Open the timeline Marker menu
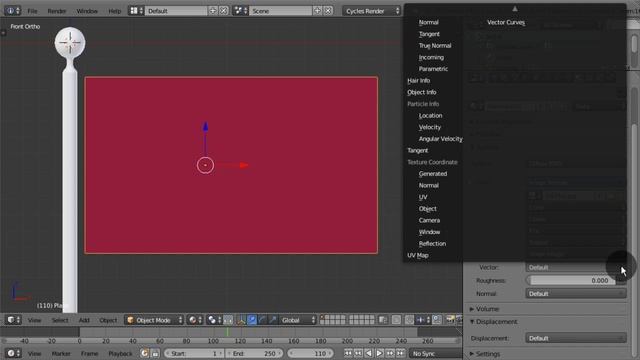The height and width of the screenshot is (360, 640). click(x=61, y=353)
